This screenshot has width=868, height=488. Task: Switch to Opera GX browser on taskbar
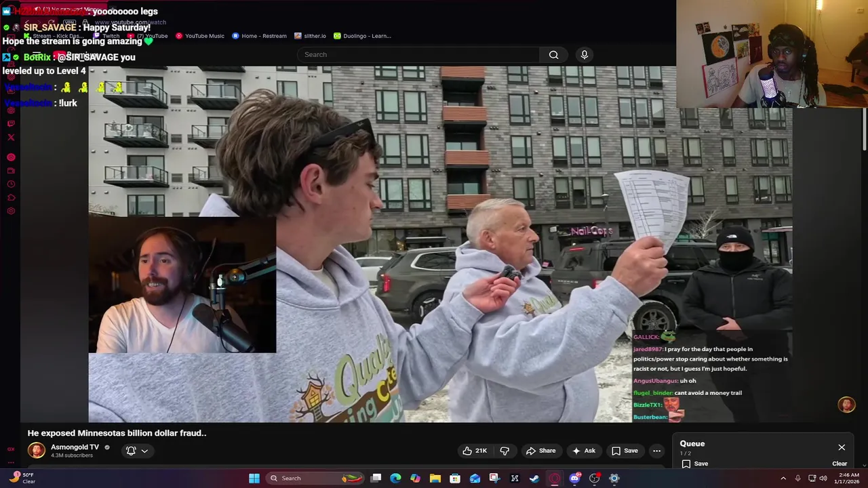pyautogui.click(x=555, y=479)
